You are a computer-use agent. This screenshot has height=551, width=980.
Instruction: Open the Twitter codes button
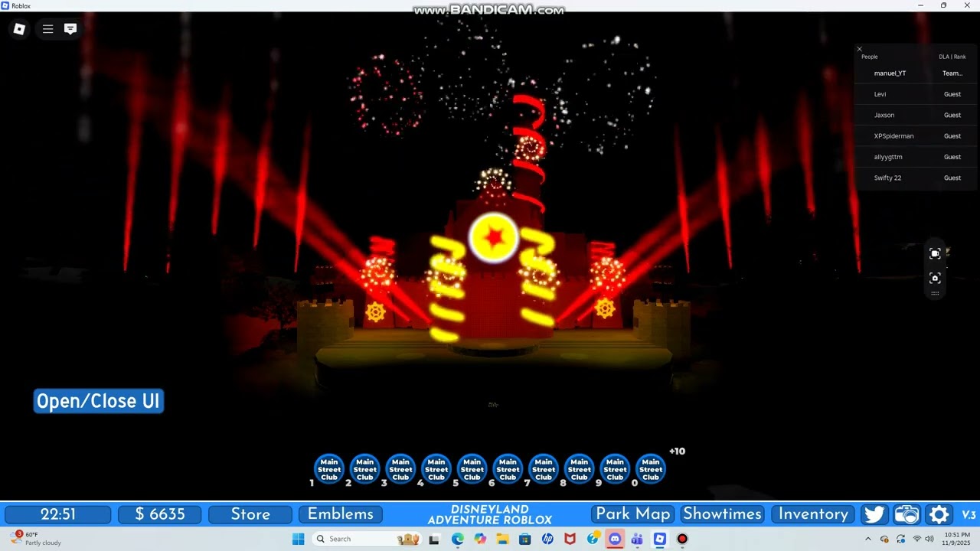pyautogui.click(x=874, y=514)
